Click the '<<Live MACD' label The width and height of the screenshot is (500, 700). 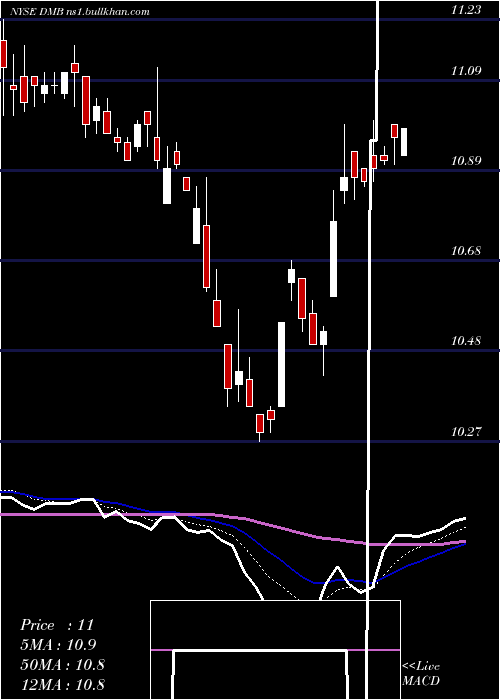pos(421,673)
